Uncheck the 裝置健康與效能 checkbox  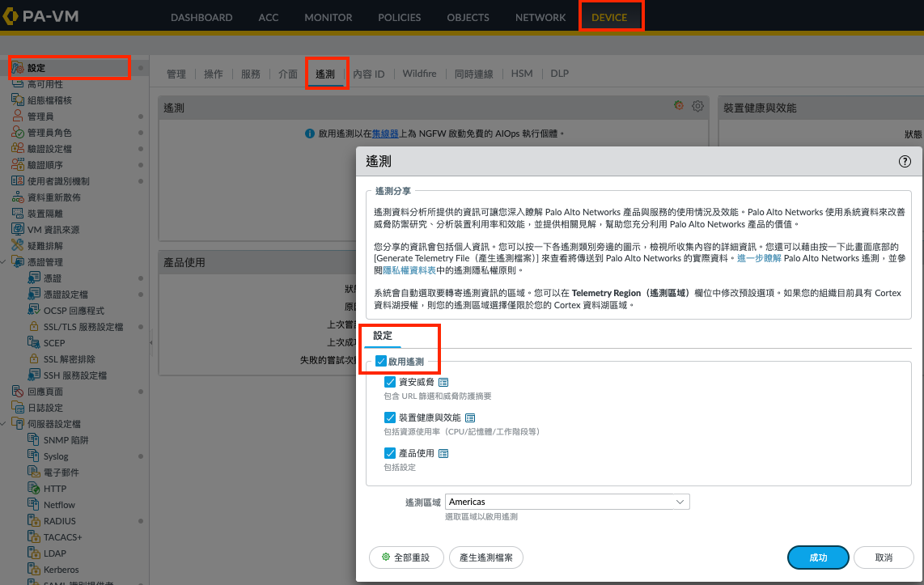(x=389, y=418)
